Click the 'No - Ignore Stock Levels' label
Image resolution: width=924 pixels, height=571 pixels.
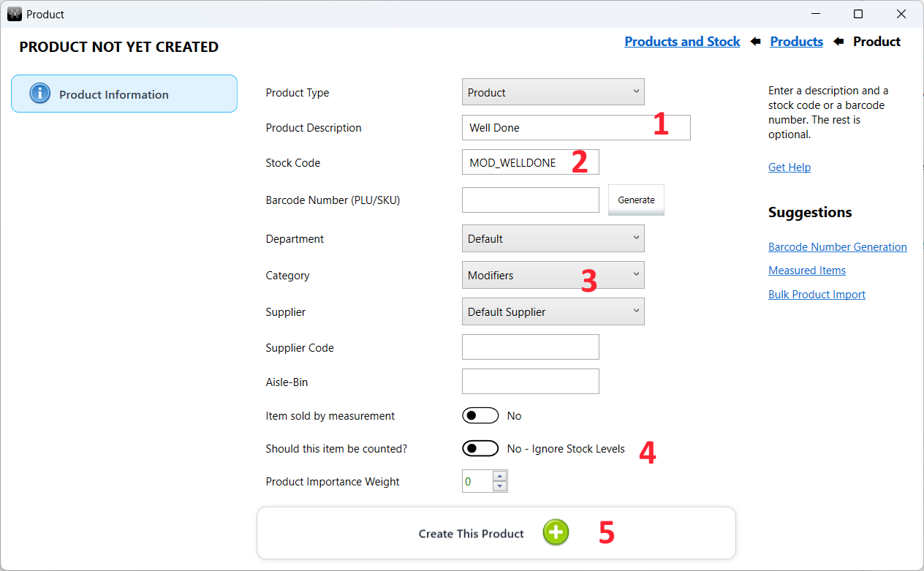pyautogui.click(x=566, y=449)
